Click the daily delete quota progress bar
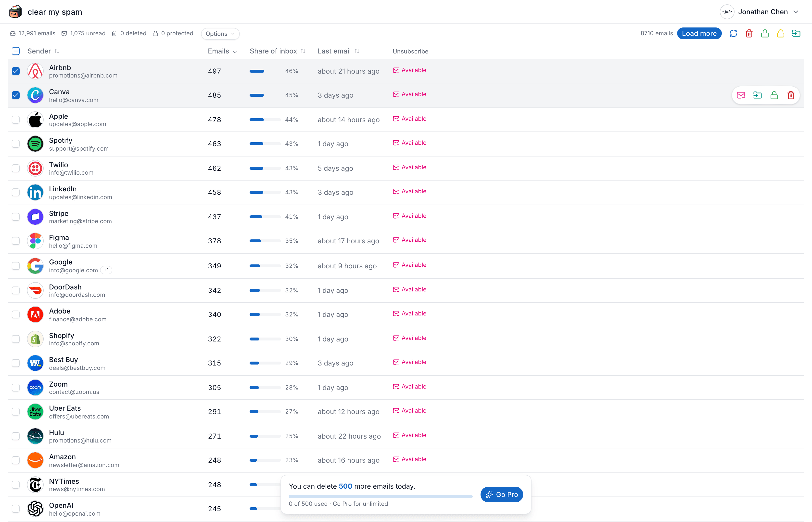Viewport: 812px width, 522px height. point(381,496)
